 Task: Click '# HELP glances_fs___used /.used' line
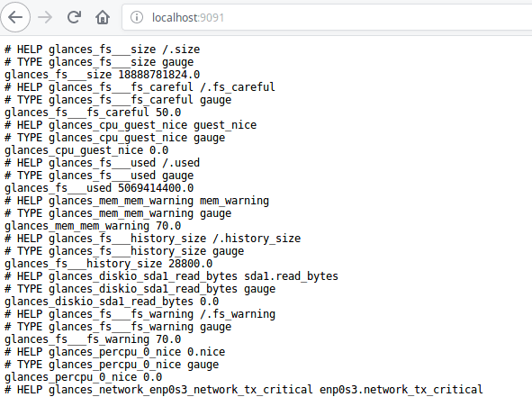[102, 163]
